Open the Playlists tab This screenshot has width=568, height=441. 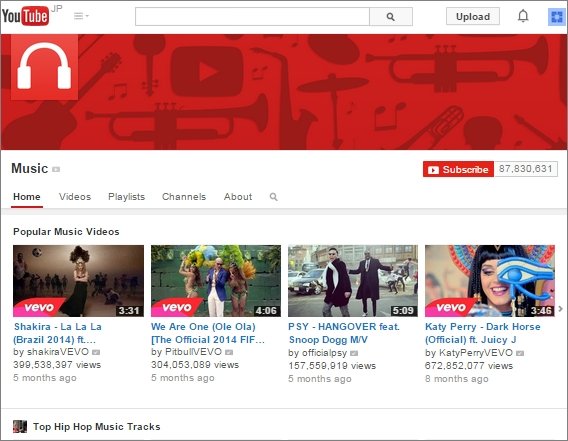point(126,197)
